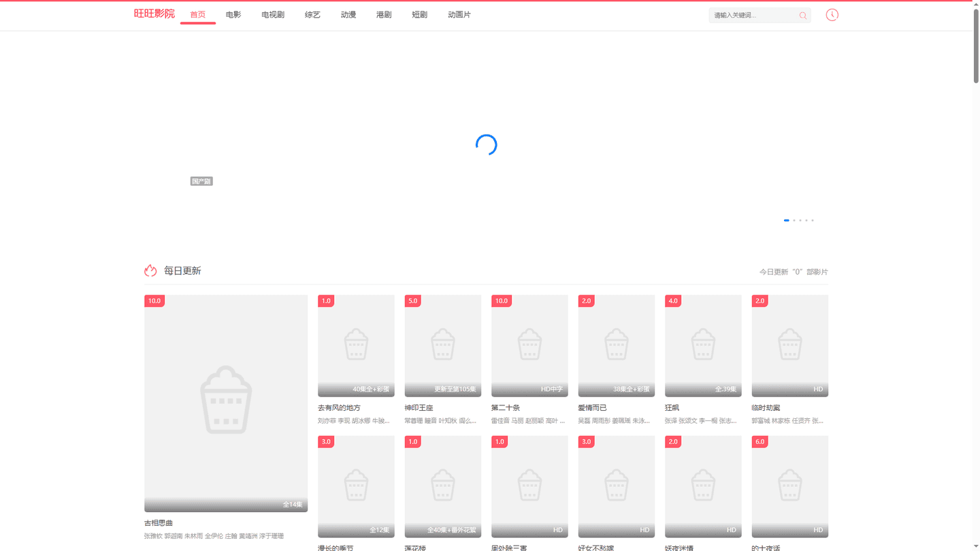Click the 去有风的地方 title text

pos(339,408)
